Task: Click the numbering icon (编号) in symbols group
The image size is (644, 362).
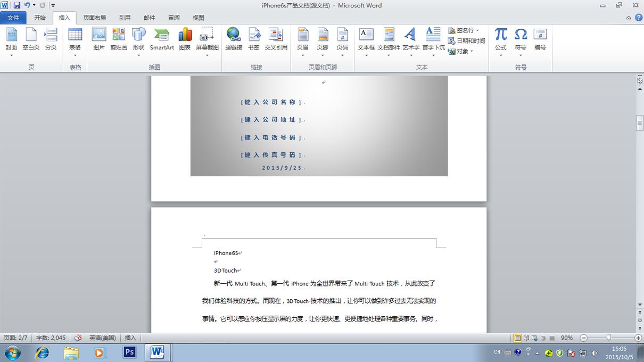Action: (x=540, y=39)
